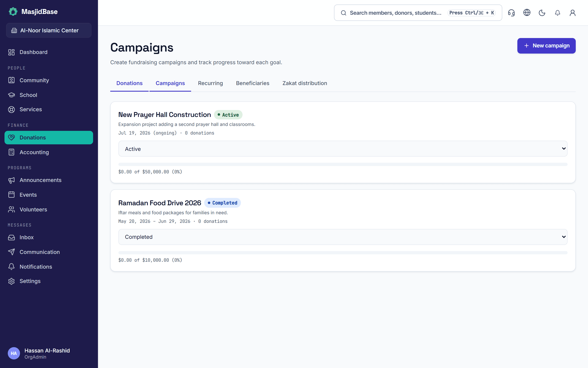This screenshot has height=368, width=588.
Task: Click the green Active status badge
Action: pyautogui.click(x=228, y=115)
